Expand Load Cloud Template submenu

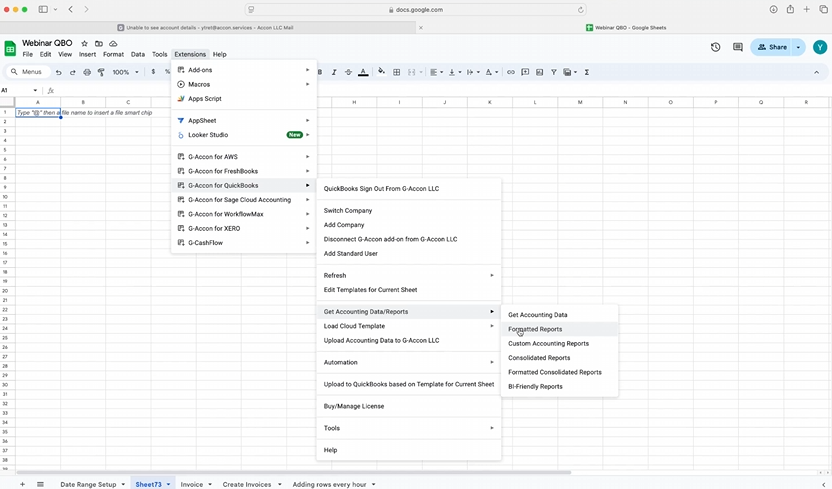[409, 326]
